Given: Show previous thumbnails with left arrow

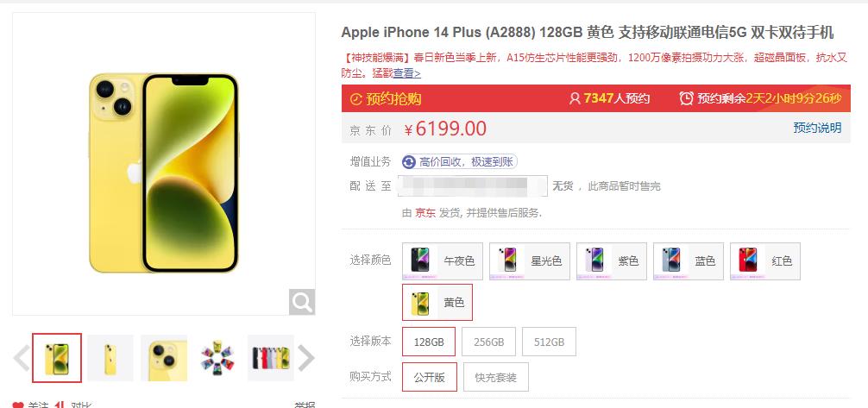Looking at the screenshot, I should [x=22, y=358].
